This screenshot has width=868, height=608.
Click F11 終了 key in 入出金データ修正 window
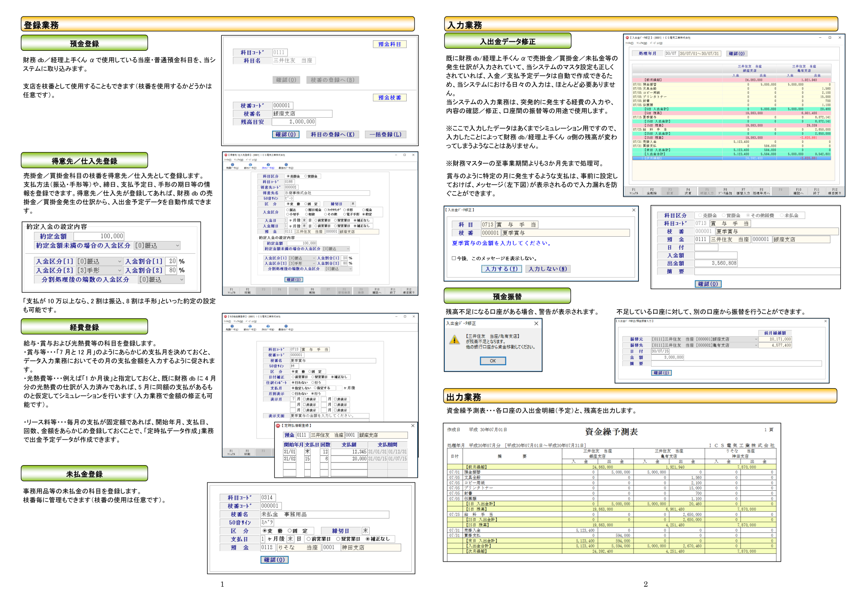click(816, 191)
